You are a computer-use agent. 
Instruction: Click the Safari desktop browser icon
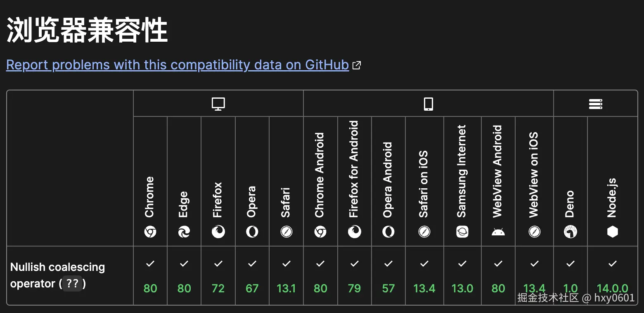[286, 232]
